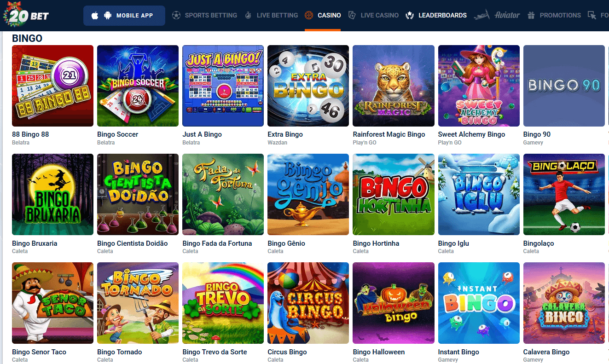This screenshot has height=364, width=609.
Task: Click the Android icon in Mobile App button
Action: point(108,16)
